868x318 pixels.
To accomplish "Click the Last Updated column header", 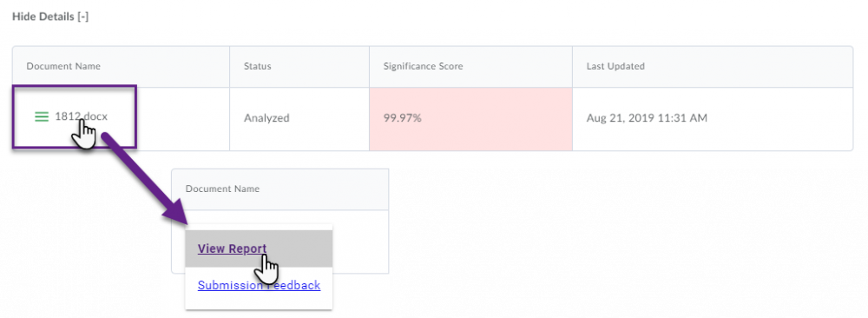I will 615,67.
